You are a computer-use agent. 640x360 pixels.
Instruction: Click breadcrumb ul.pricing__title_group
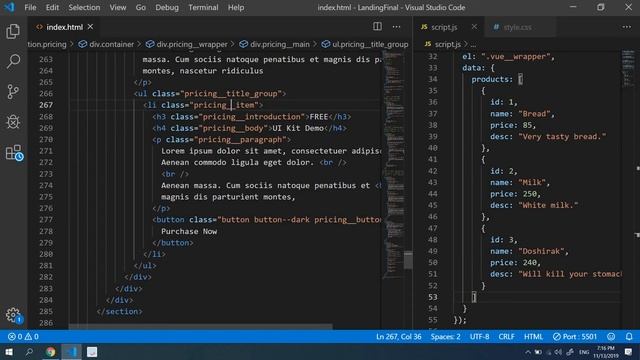pos(365,44)
